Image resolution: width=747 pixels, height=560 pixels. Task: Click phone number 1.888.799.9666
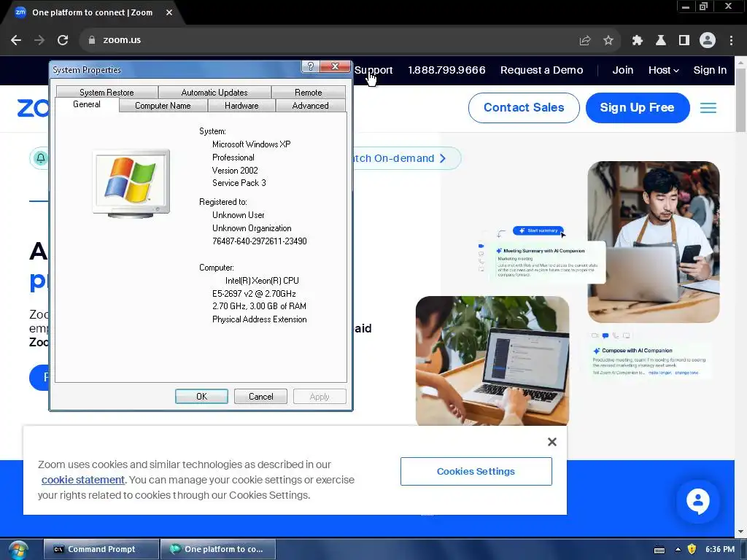446,70
